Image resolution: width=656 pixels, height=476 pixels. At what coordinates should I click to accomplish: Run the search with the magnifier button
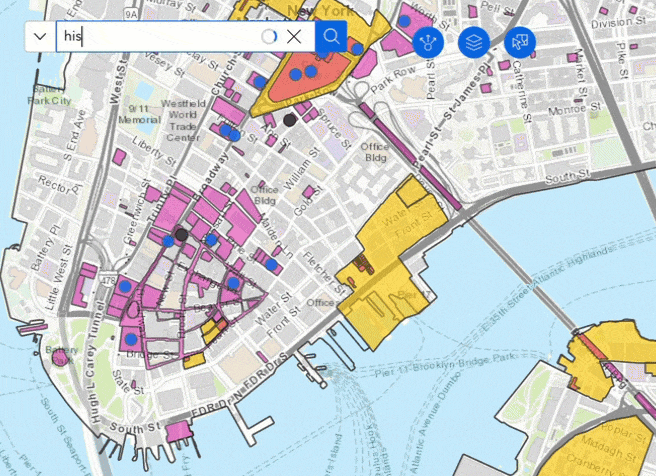331,36
